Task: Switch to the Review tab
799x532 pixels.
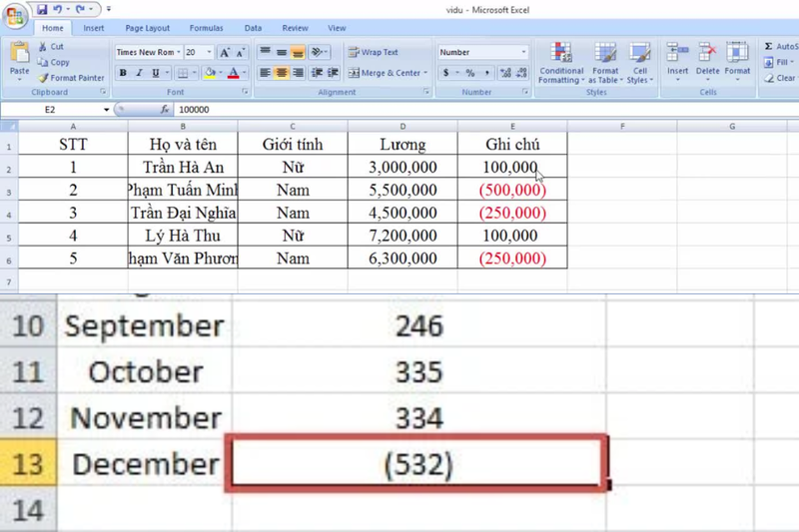Action: [295, 28]
